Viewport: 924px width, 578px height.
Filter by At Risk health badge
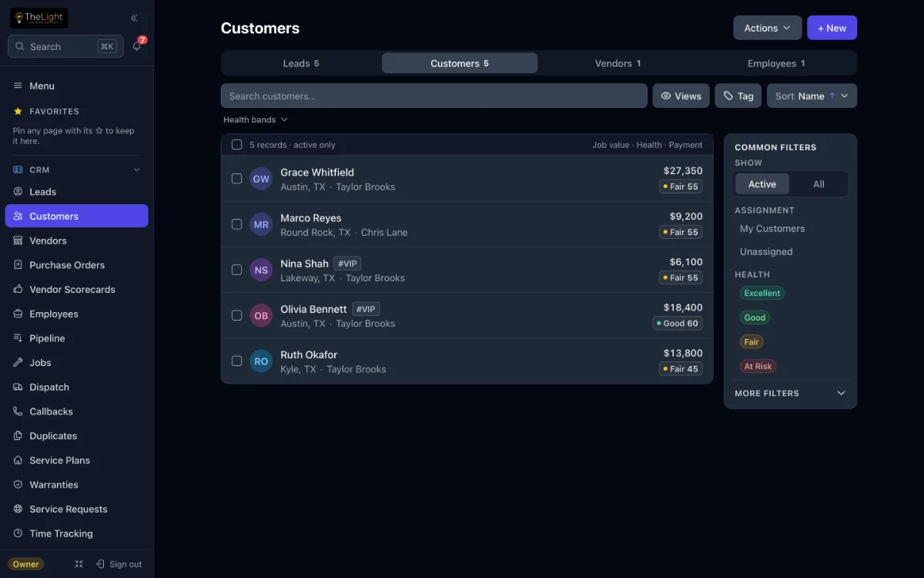[x=758, y=367]
